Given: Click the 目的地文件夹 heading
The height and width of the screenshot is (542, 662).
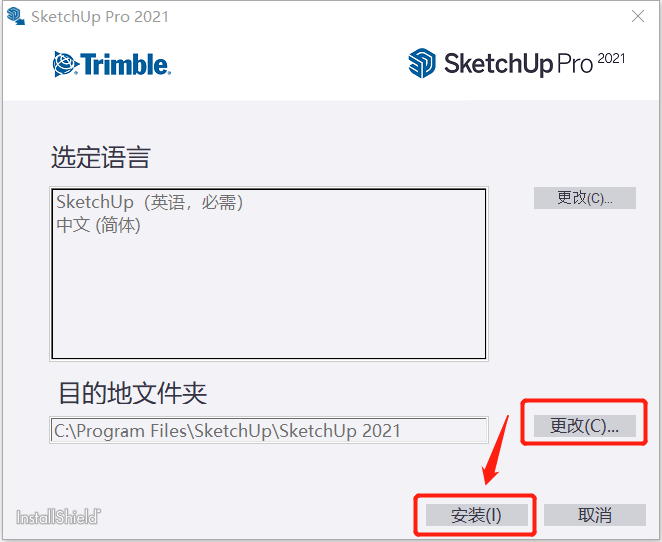Looking at the screenshot, I should pyautogui.click(x=133, y=393).
